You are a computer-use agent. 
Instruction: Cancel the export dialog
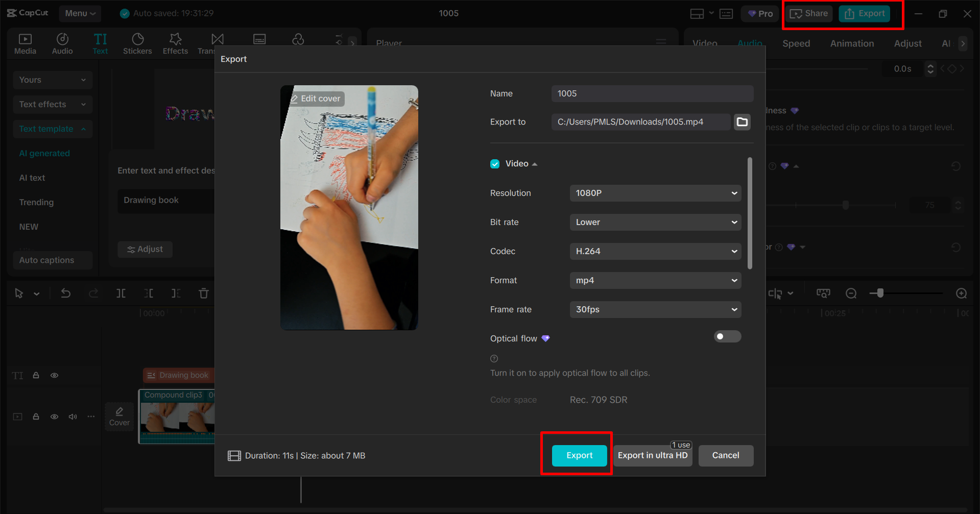coord(726,455)
